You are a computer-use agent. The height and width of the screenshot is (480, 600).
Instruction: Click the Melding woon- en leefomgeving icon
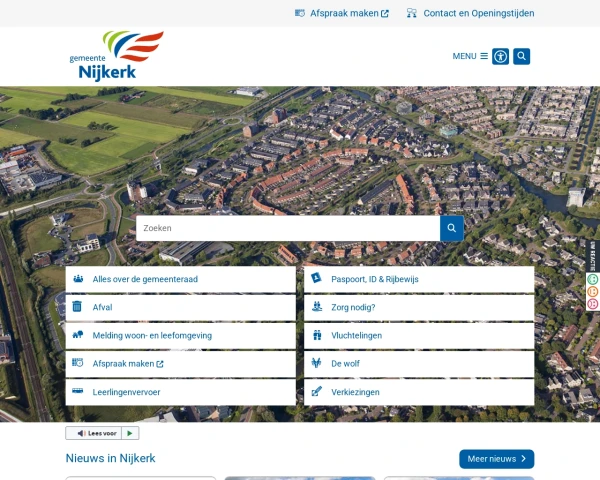point(78,335)
